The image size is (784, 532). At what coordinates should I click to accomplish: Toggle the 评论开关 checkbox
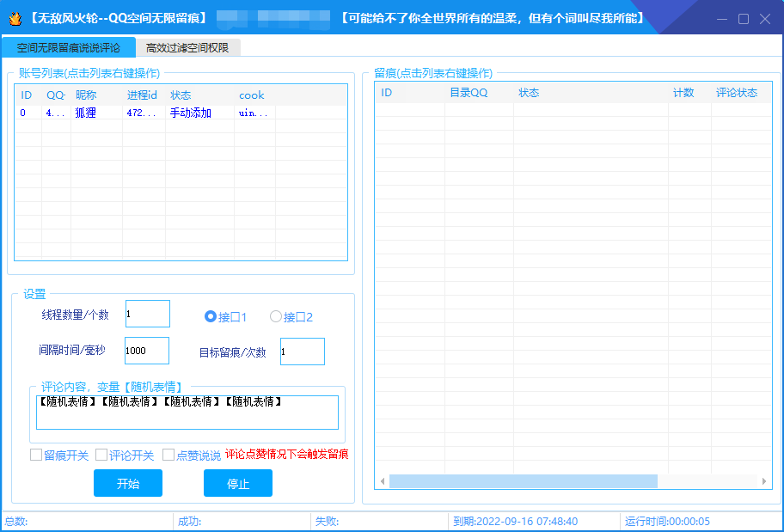pos(101,455)
